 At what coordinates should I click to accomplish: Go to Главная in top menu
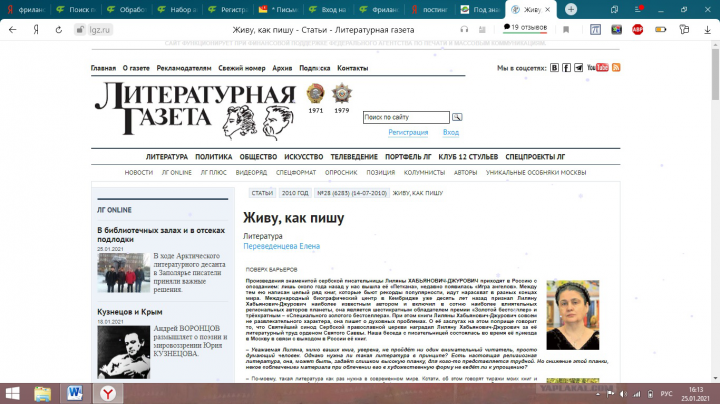pyautogui.click(x=103, y=68)
